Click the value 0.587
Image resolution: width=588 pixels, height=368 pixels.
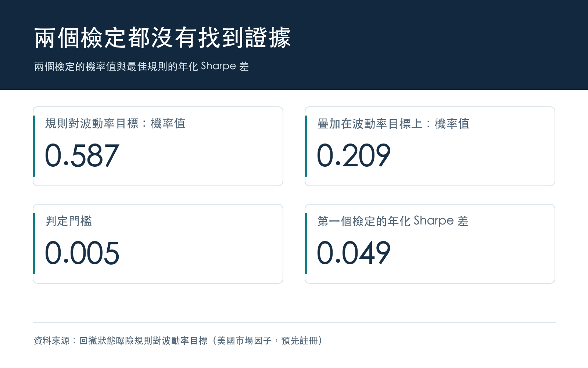[82, 156]
